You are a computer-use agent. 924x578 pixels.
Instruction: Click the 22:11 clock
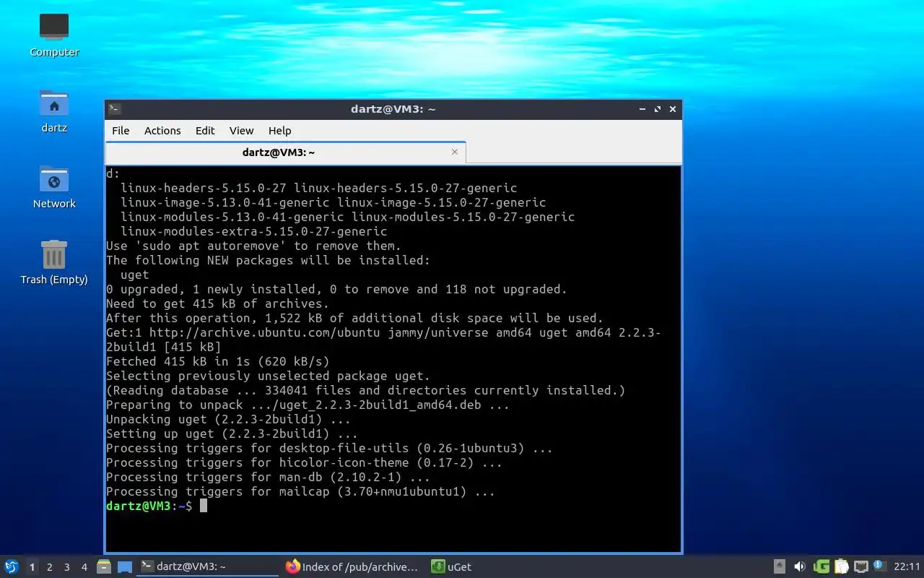(x=907, y=566)
